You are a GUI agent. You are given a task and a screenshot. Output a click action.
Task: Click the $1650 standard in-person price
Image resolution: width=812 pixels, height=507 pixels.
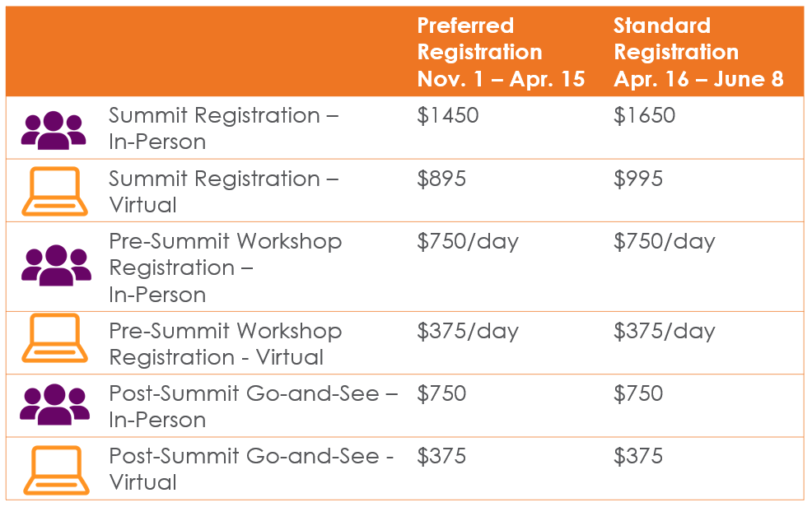pos(645,115)
